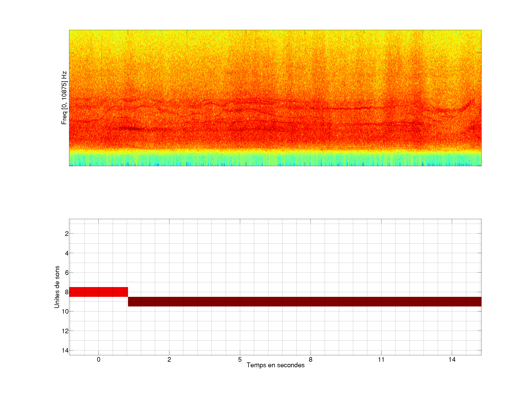
Task: Click x-axis tick label 5
Action: (240, 359)
